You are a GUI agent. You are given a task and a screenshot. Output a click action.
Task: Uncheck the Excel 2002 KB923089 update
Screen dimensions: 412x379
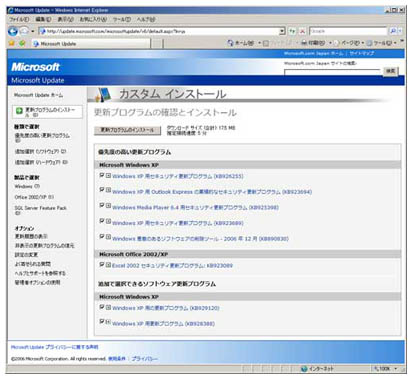102,264
